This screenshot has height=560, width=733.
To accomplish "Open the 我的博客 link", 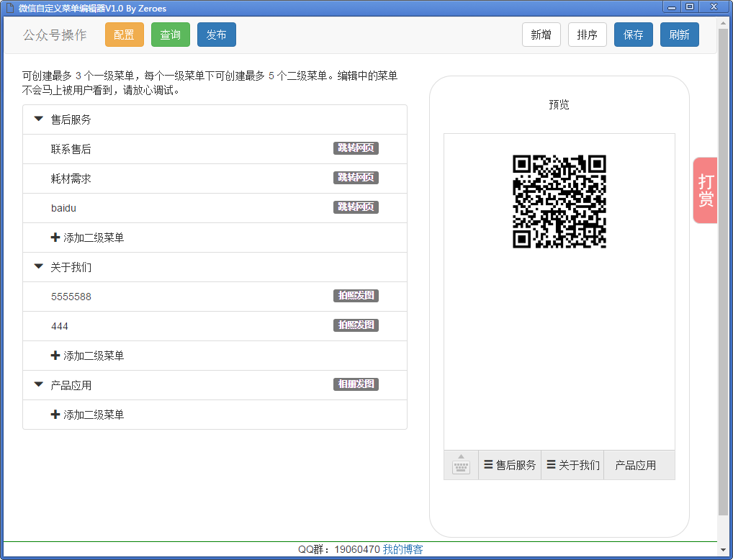I will (403, 549).
